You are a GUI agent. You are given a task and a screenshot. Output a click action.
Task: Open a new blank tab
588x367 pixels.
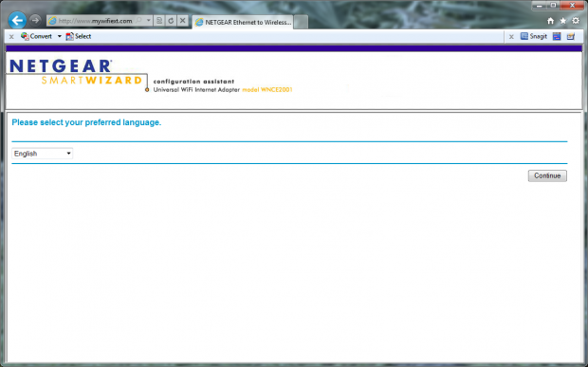point(301,22)
